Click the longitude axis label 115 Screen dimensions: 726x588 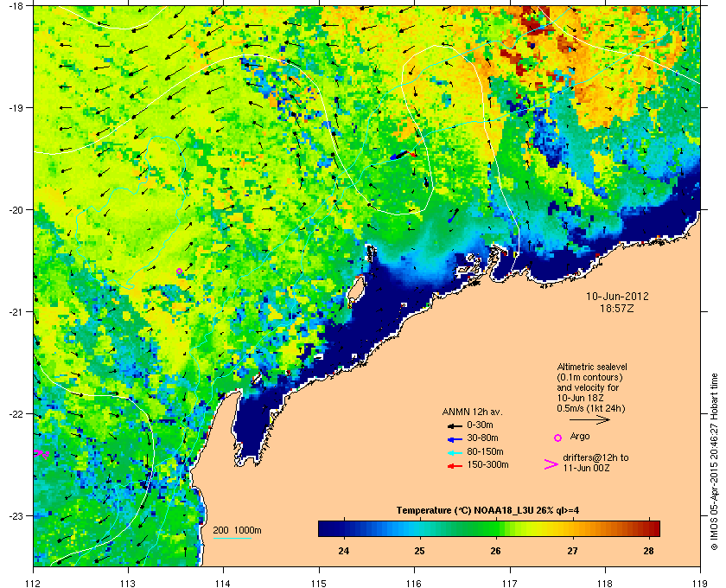[319, 584]
